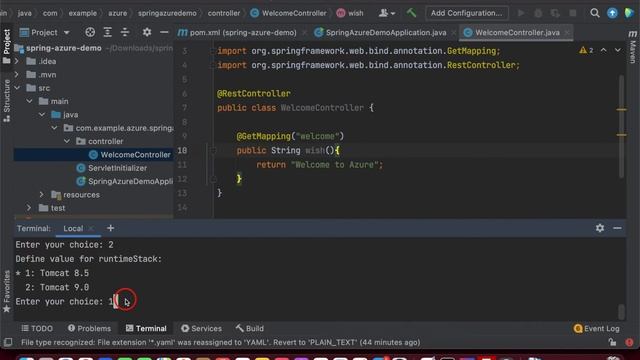640x360 pixels.
Task: Click the editor vertical scrollbar
Action: [621, 127]
